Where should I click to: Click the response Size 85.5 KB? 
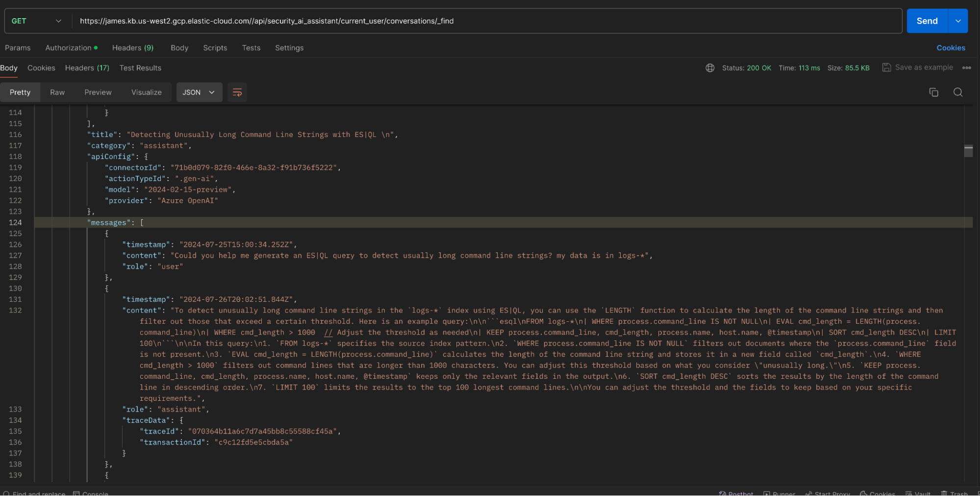[x=848, y=68]
